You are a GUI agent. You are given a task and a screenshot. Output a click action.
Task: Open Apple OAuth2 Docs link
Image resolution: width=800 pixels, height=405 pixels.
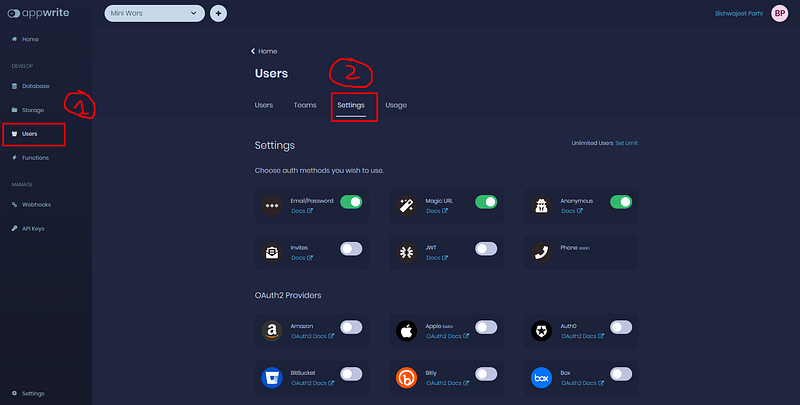tap(447, 337)
